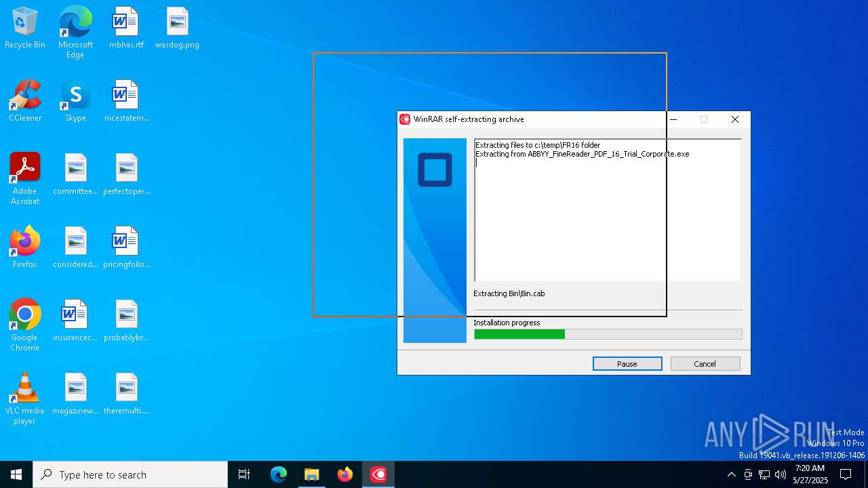Select the magazinew... image file
This screenshot has height=488, width=868.
(x=75, y=394)
